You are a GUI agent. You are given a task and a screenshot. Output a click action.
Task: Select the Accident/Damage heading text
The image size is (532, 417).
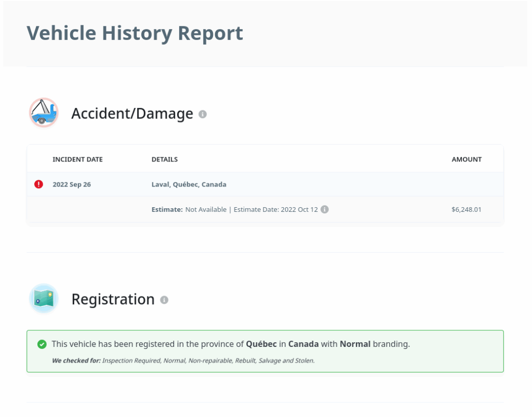[132, 114]
